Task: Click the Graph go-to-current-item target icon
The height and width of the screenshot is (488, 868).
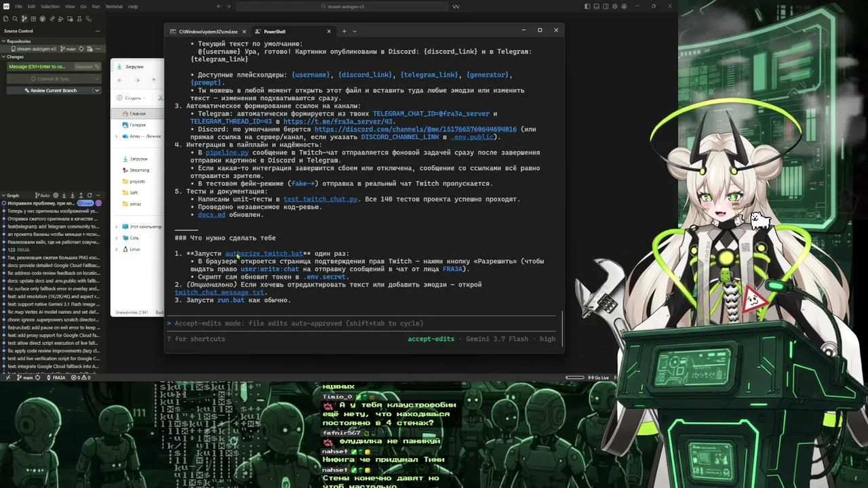Action: pos(56,195)
